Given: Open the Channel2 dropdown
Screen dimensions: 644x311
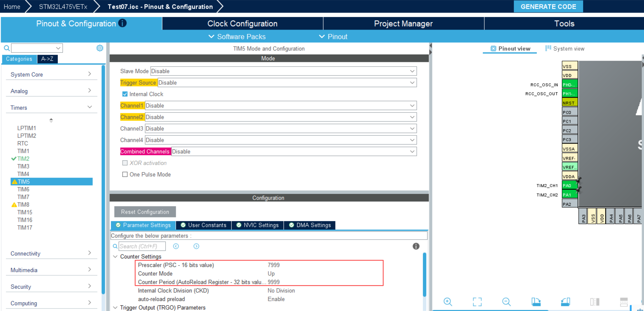Looking at the screenshot, I should [281, 117].
